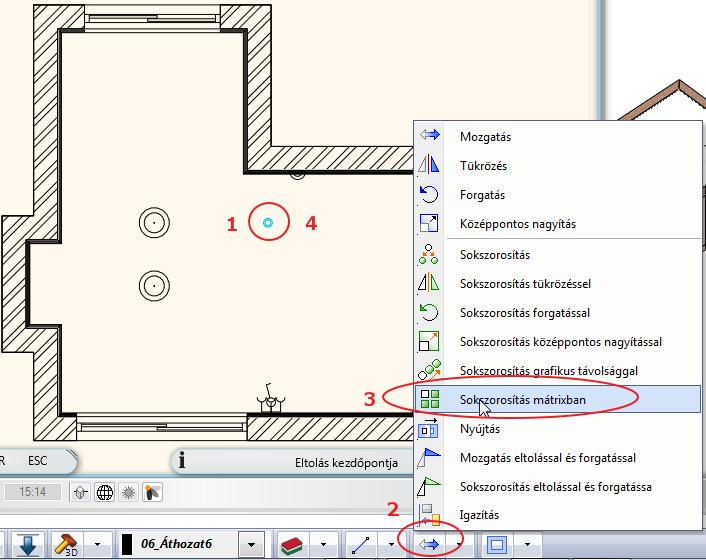Select Sokszorosítás forgatással
Screen dimensions: 706x560
(557, 313)
